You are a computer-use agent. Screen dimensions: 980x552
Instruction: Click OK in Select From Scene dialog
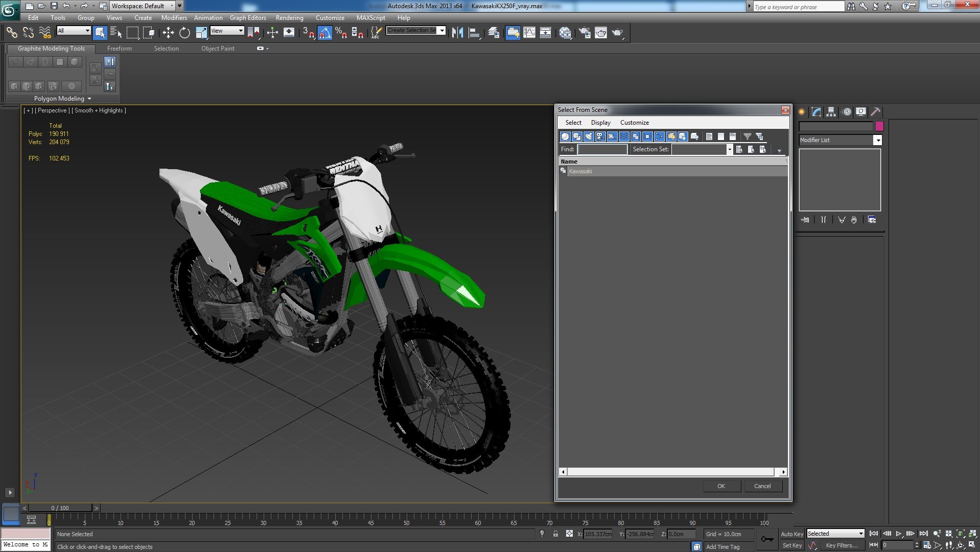click(x=721, y=486)
